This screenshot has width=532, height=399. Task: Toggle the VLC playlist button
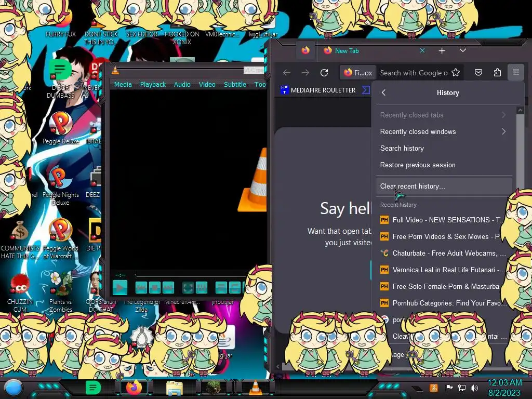point(221,288)
